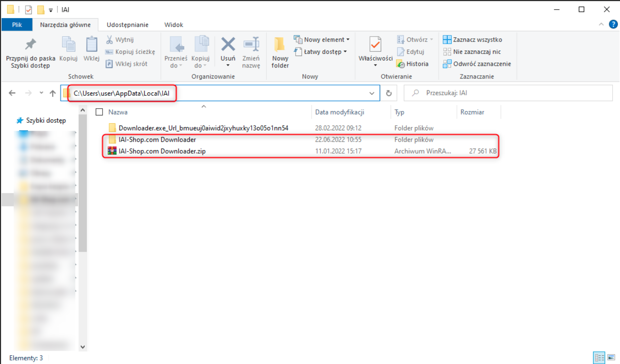This screenshot has height=364, width=620.
Task: Click Odwróć zaznaczenie
Action: tap(477, 64)
